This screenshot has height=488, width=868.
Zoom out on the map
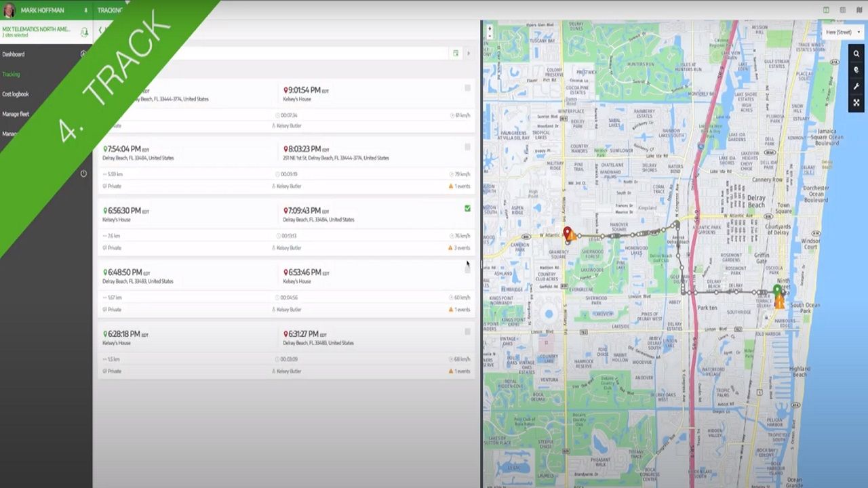tap(490, 37)
